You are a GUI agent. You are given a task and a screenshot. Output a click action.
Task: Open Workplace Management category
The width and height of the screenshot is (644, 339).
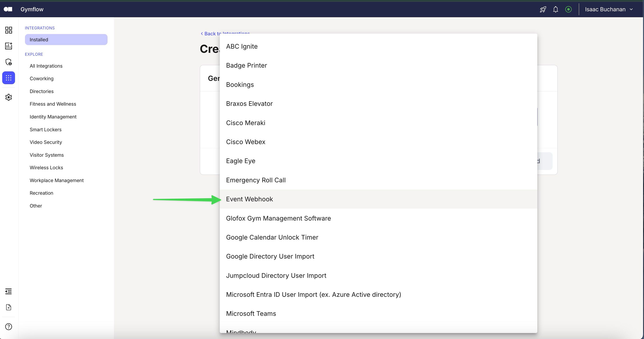click(57, 180)
